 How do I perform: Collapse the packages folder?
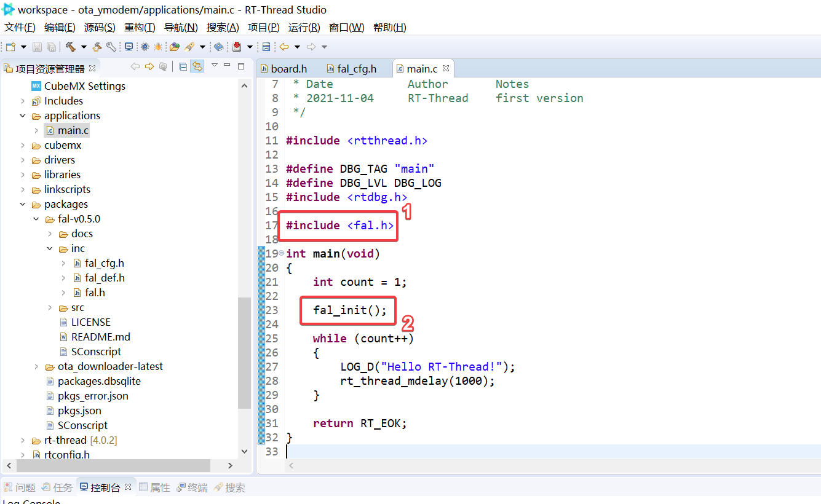tap(23, 204)
